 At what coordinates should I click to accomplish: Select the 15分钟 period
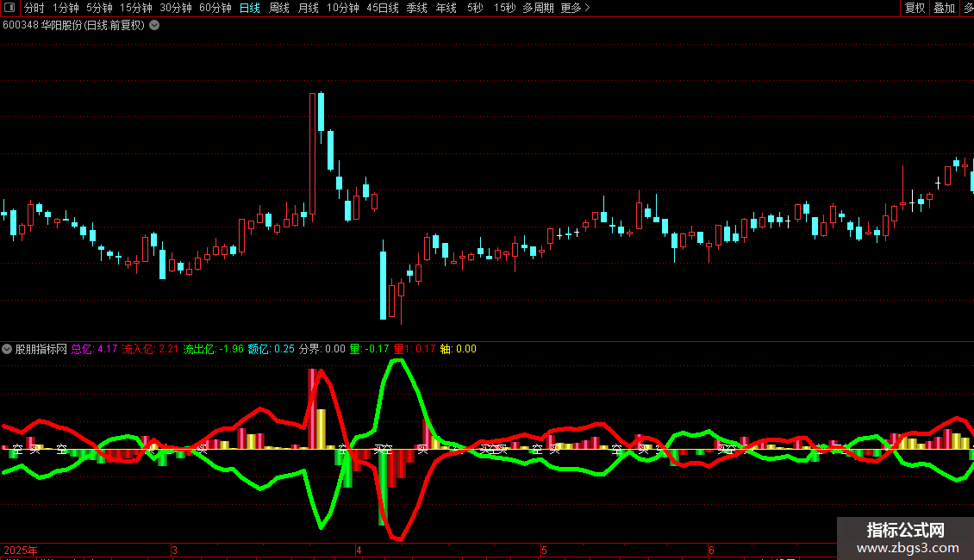(x=136, y=8)
